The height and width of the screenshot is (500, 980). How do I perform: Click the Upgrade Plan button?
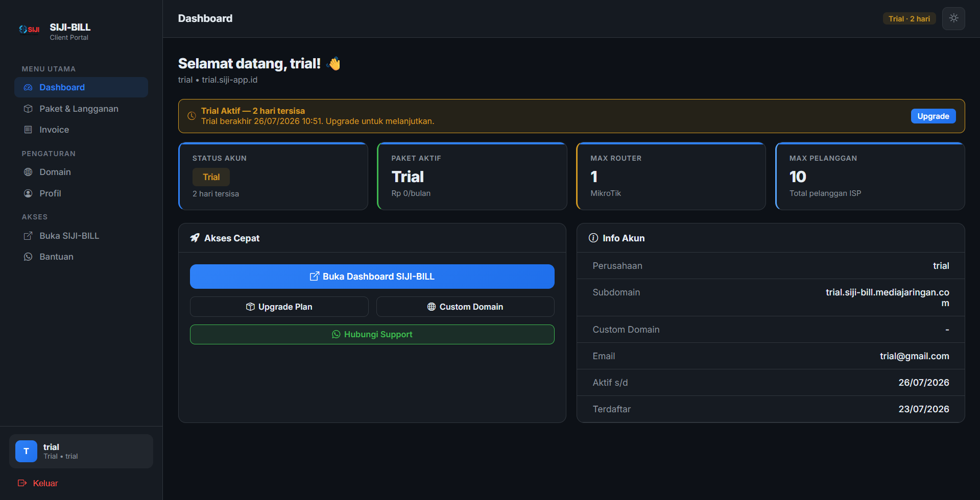click(279, 307)
